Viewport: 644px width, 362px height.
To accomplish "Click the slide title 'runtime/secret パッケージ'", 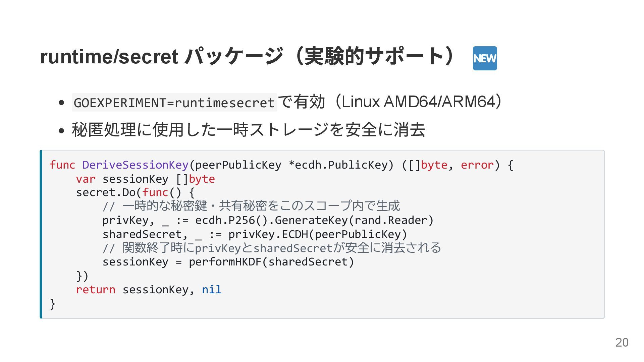I will click(x=161, y=56).
